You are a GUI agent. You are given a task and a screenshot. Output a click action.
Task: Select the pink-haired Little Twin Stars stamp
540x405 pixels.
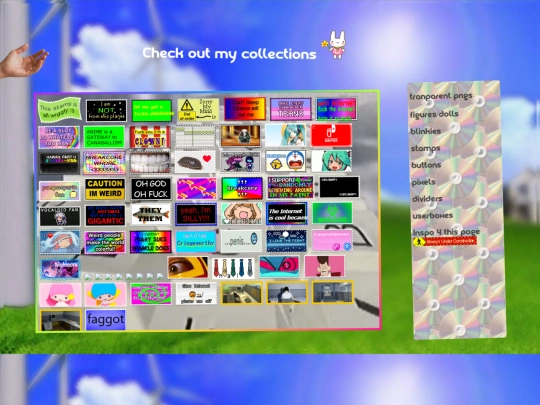[60, 295]
